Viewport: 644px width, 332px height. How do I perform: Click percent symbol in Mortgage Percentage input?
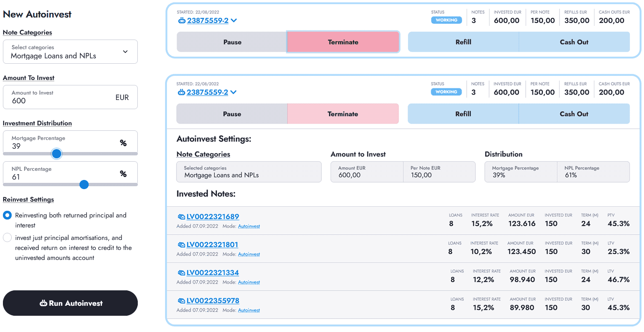pyautogui.click(x=123, y=143)
